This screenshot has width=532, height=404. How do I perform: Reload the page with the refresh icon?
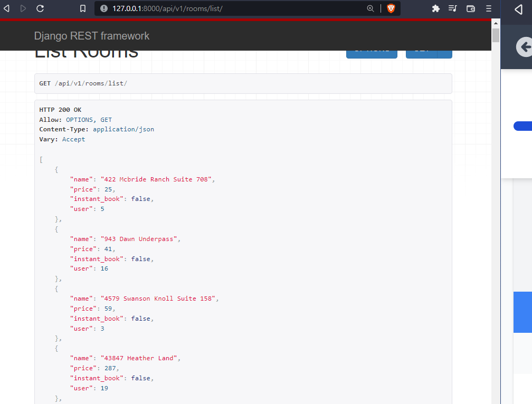pyautogui.click(x=40, y=8)
